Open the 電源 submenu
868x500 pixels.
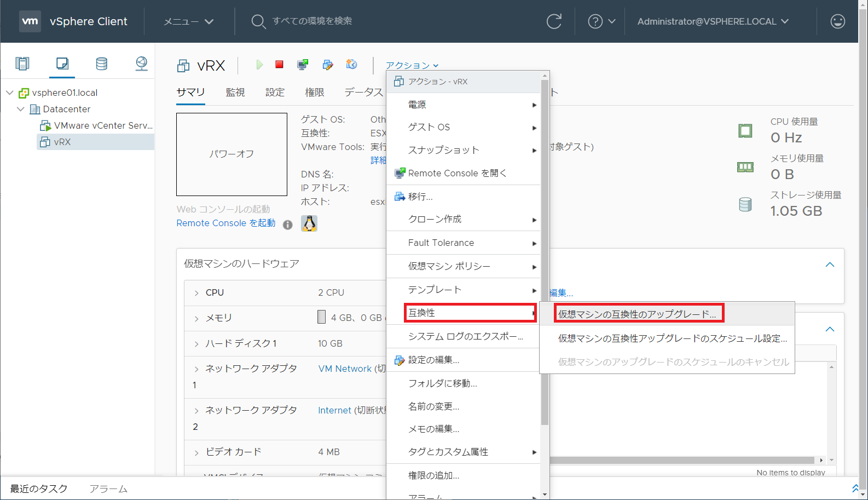point(464,104)
